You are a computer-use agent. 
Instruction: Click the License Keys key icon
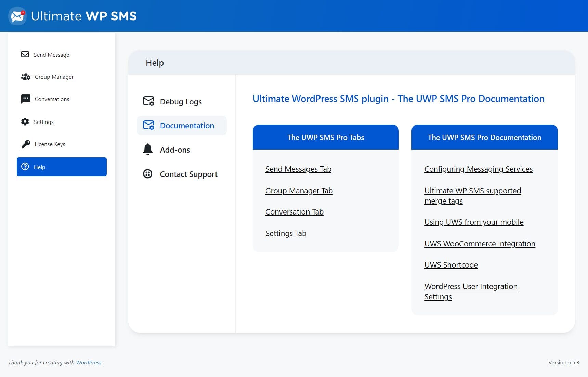(26, 144)
